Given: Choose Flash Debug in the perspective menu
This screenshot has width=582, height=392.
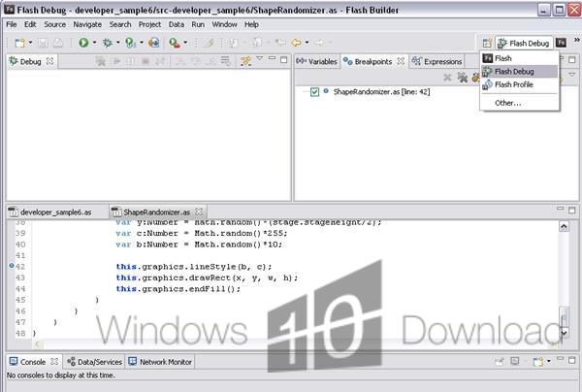Looking at the screenshot, I should (x=520, y=71).
